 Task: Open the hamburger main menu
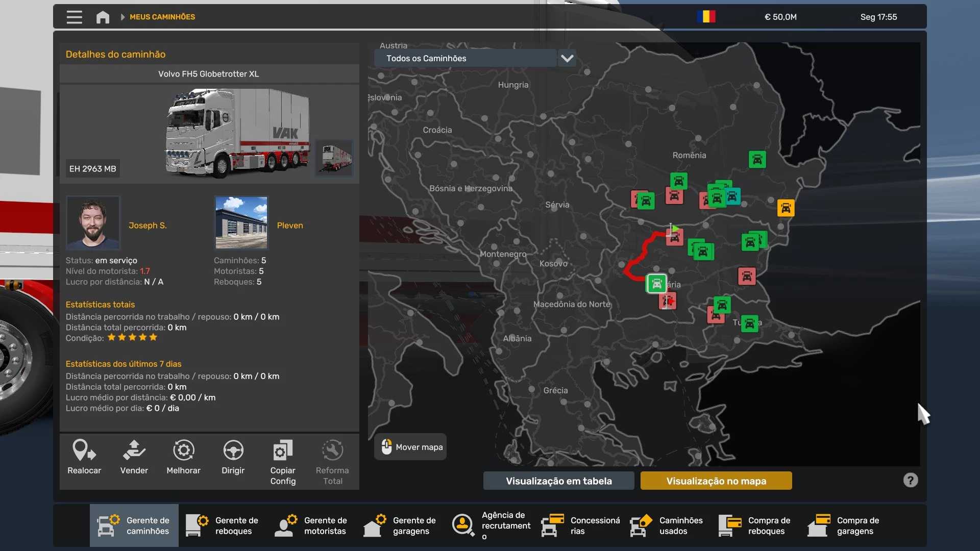(74, 17)
